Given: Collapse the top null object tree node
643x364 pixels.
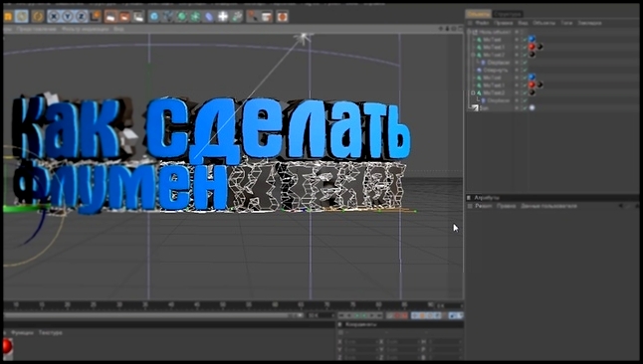Looking at the screenshot, I should pyautogui.click(x=470, y=32).
